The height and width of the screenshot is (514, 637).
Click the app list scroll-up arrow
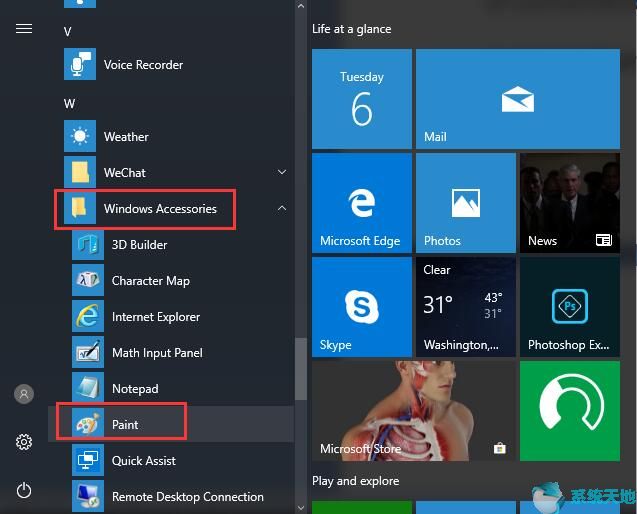(301, 6)
